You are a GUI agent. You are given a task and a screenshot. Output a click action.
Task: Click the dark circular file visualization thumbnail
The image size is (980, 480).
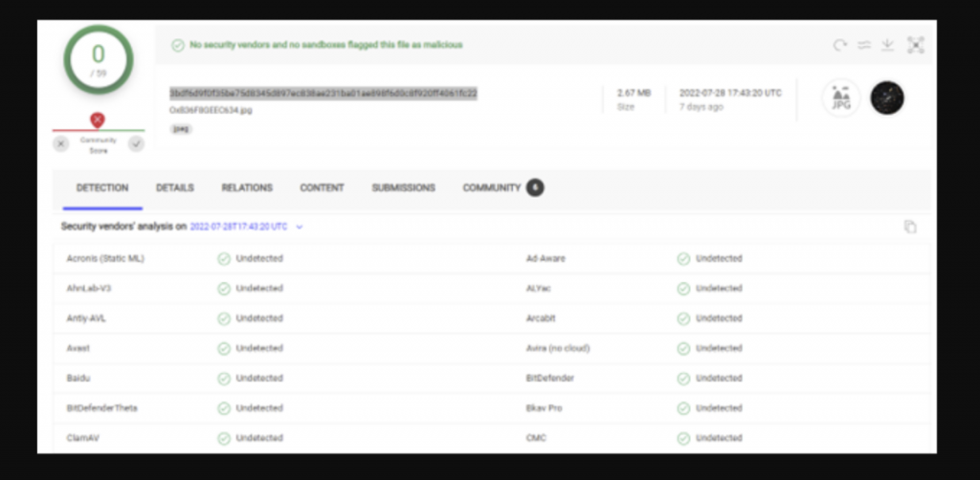(887, 98)
